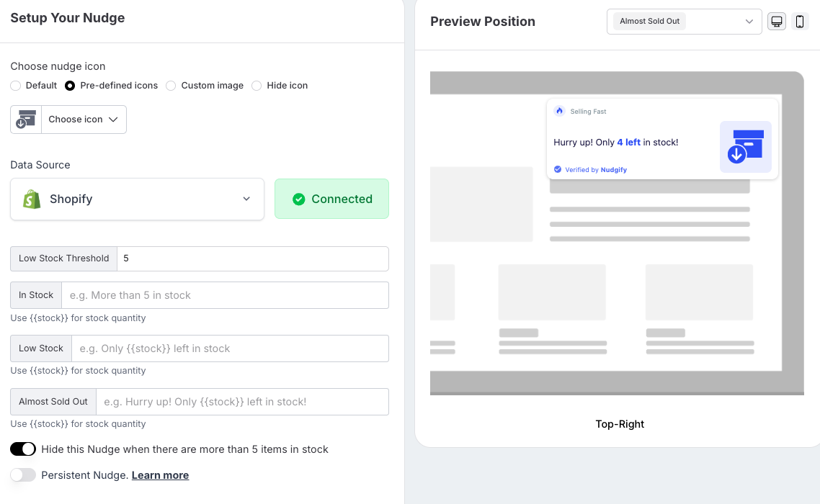Switch preview to mobile view icon
Viewport: 820px width, 504px height.
[x=799, y=22]
